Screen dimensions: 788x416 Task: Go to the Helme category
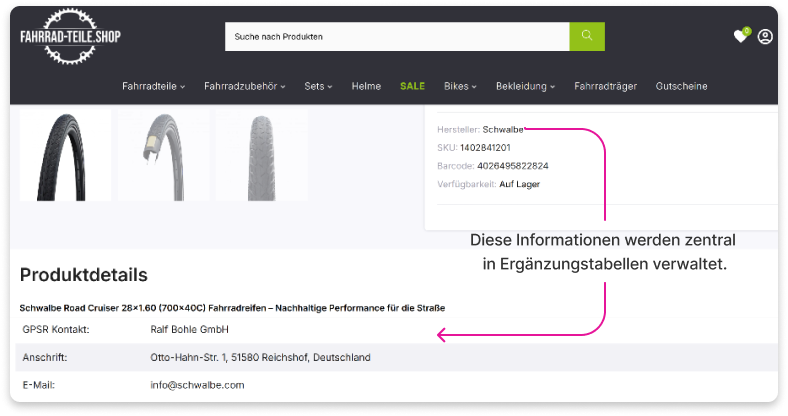(x=366, y=86)
